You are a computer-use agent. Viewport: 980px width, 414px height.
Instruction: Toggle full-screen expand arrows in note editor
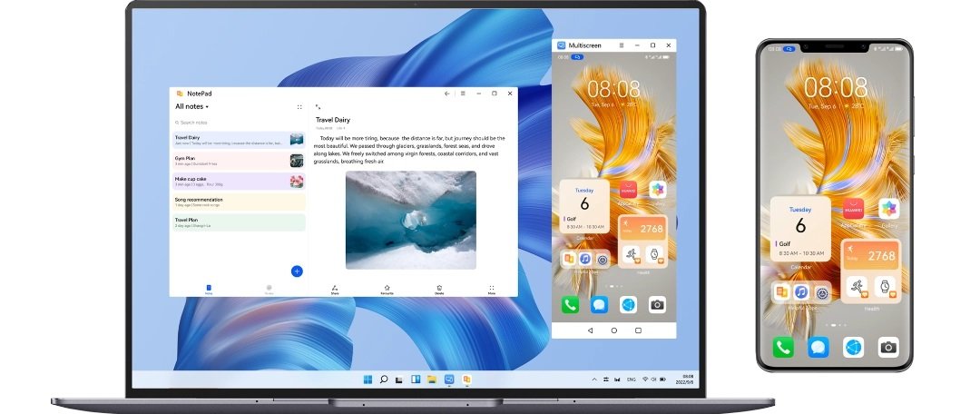point(318,107)
